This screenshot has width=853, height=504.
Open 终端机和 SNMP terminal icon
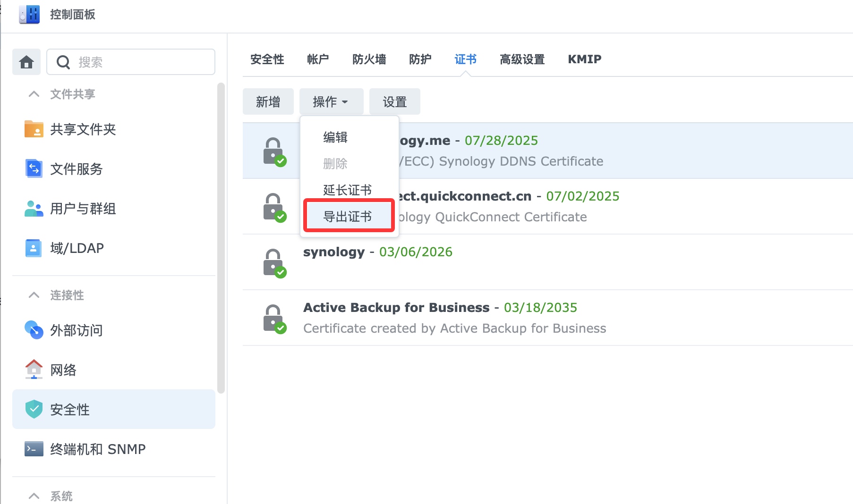(34, 449)
